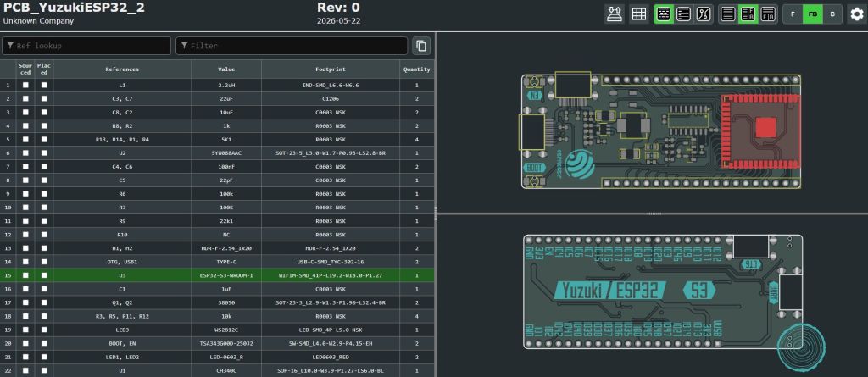
Task: Show both front and back (FB)
Action: pyautogui.click(x=813, y=14)
